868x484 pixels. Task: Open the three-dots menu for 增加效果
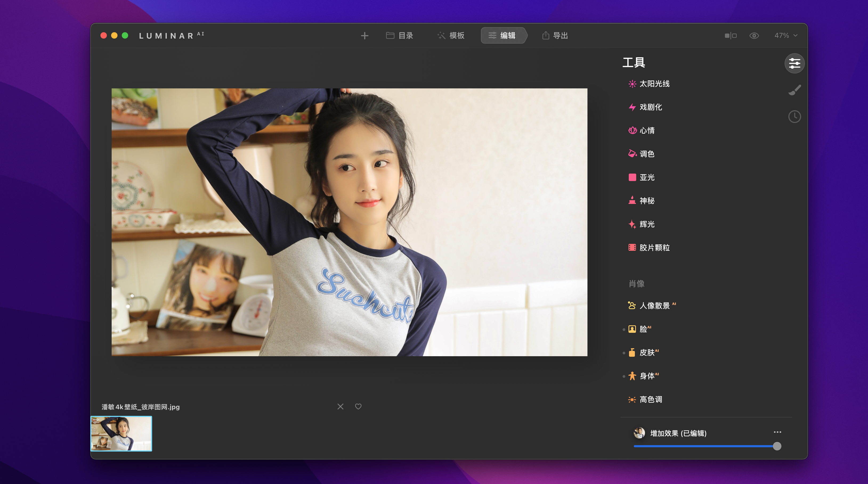pos(777,432)
